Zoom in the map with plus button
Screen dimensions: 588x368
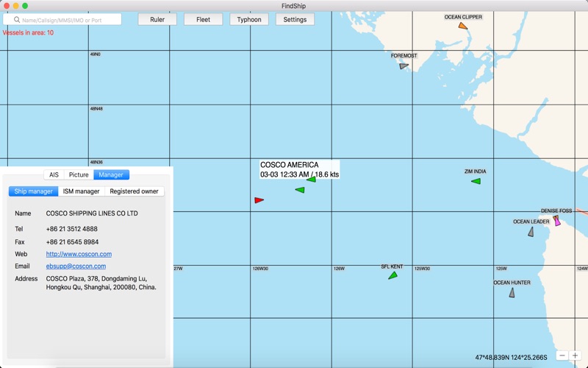pos(575,355)
